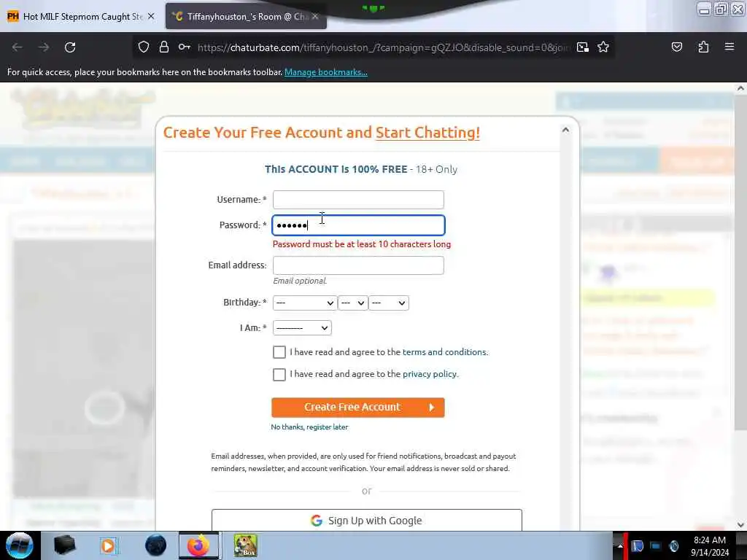Open the Birthday day dropdown
Viewport: 747px width, 560px height.
(352, 303)
